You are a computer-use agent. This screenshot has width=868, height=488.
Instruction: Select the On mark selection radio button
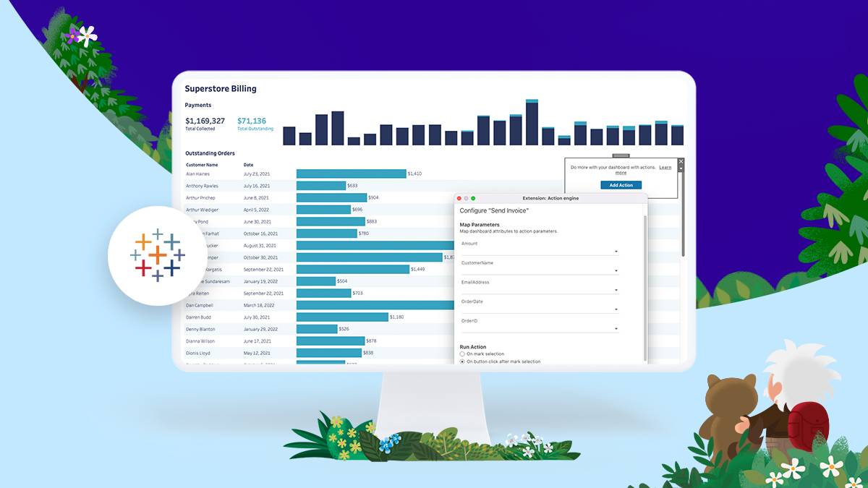click(461, 353)
